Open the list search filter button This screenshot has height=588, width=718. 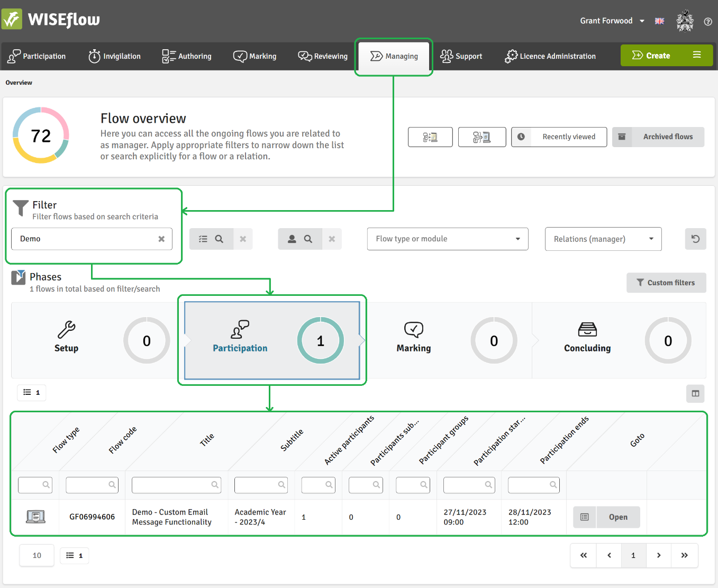pos(211,239)
